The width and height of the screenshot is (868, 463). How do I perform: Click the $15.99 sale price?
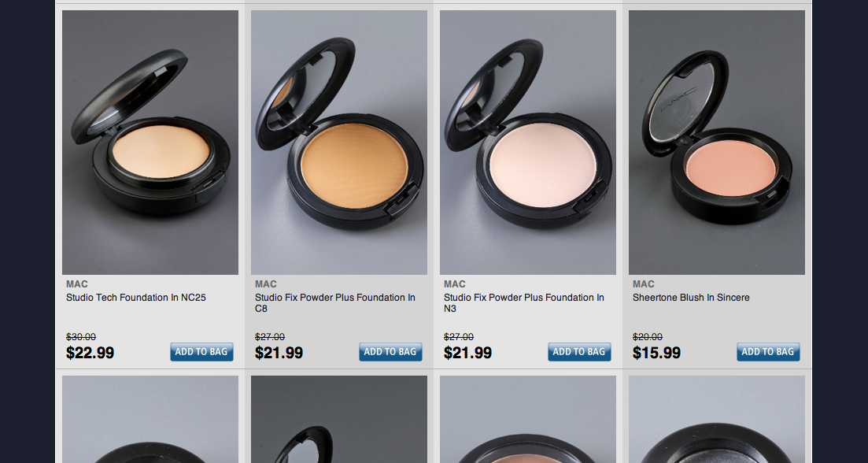656,353
